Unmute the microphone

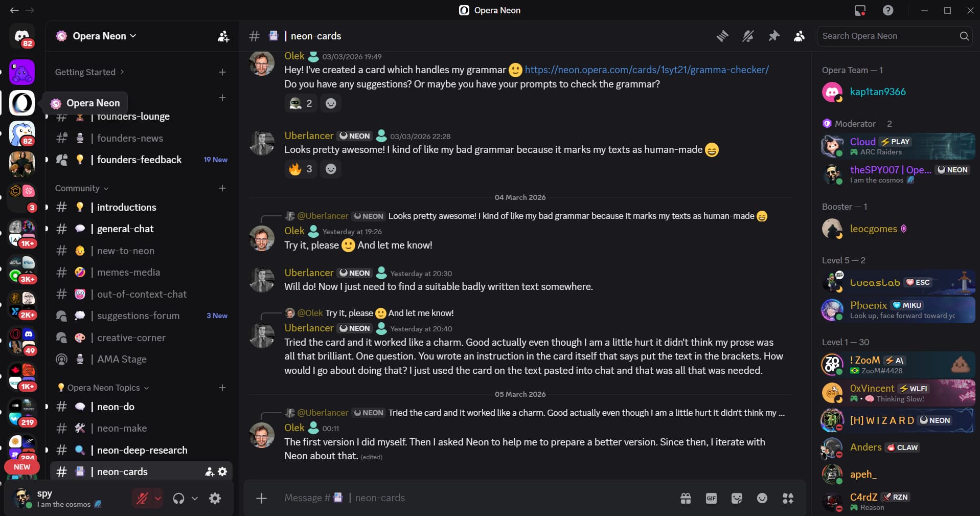click(142, 498)
